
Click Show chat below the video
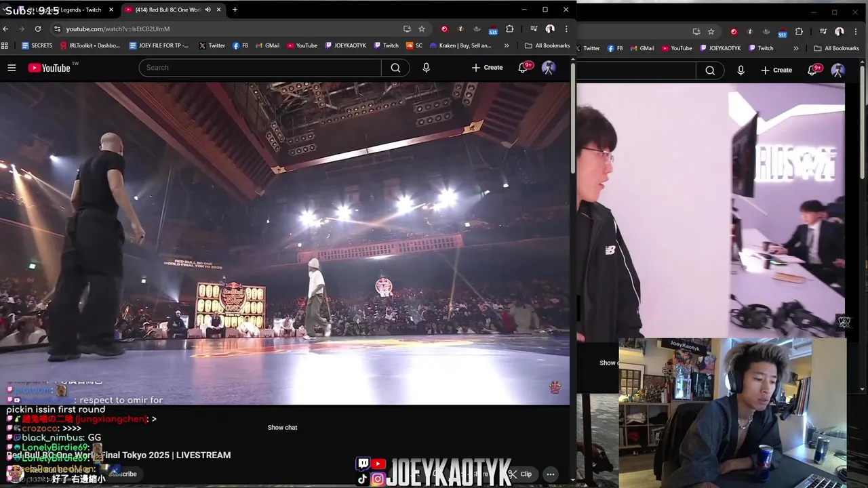pyautogui.click(x=282, y=428)
